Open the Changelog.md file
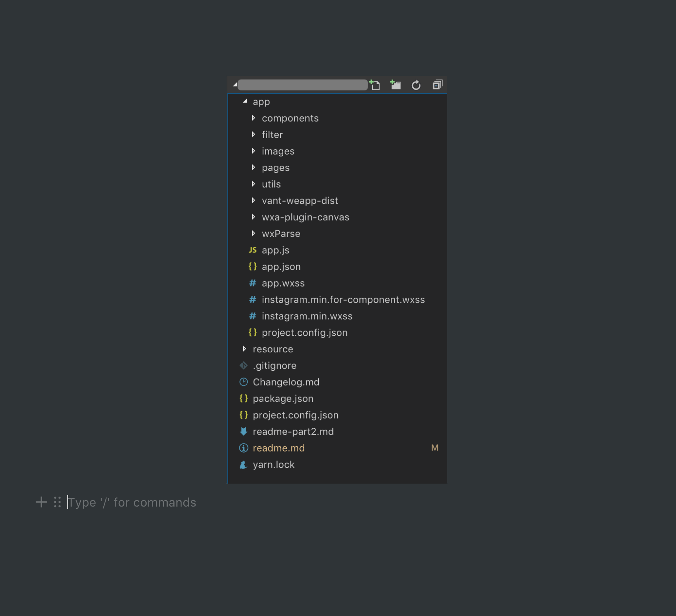Image resolution: width=676 pixels, height=616 pixels. pos(286,382)
